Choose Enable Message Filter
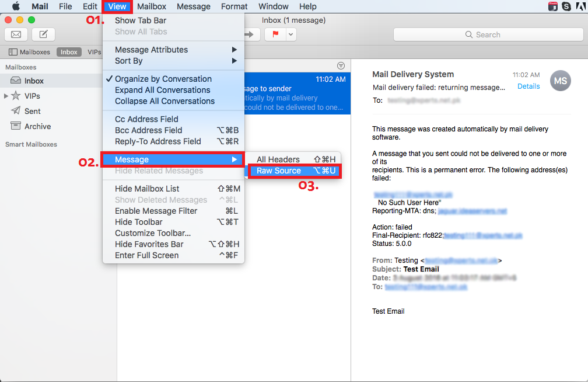 click(173, 211)
